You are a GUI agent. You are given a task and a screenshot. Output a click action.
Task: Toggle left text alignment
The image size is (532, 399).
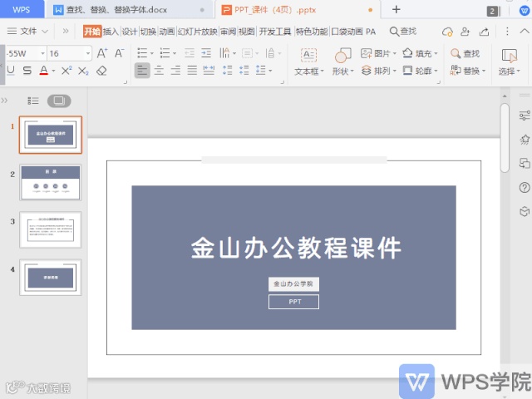tap(142, 71)
